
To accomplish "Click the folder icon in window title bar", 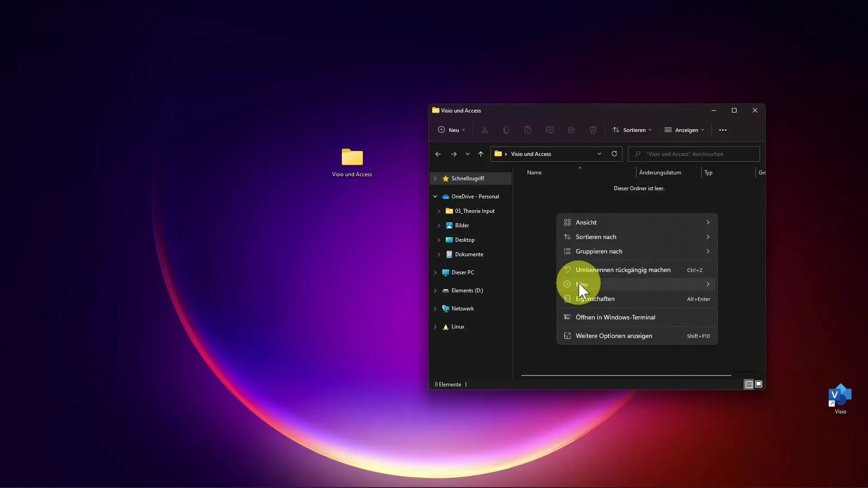I will (435, 110).
